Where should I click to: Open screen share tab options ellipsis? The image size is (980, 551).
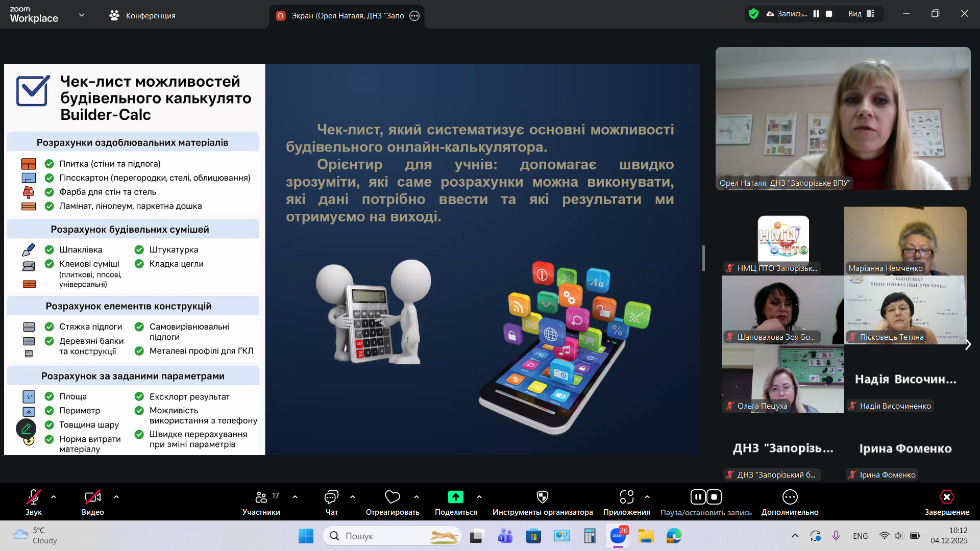pyautogui.click(x=414, y=16)
